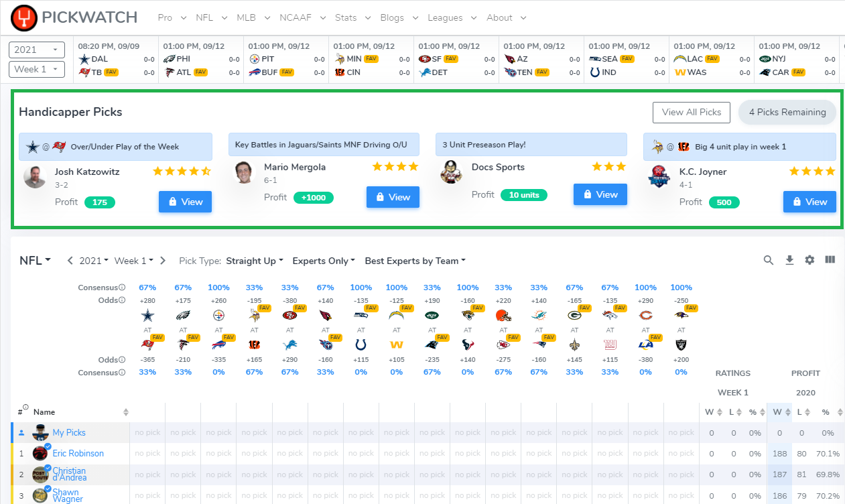View Mario Mergola's locked pick

point(393,197)
